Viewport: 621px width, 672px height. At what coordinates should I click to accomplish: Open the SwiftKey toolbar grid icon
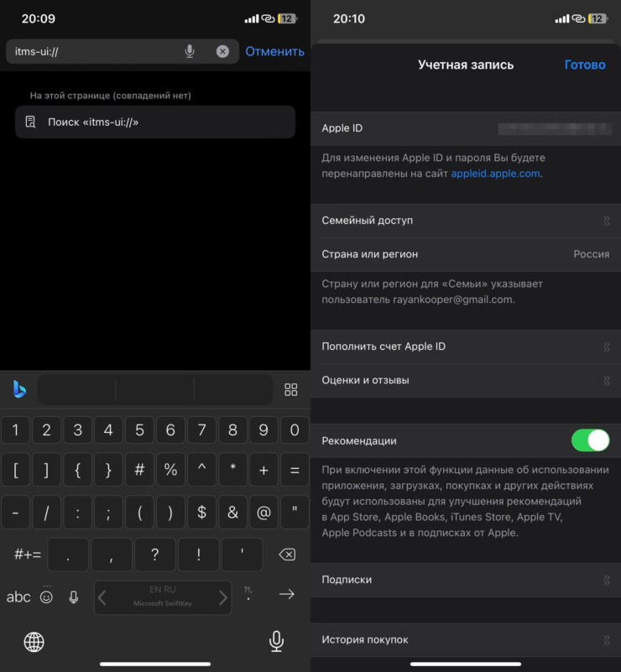[x=291, y=389]
